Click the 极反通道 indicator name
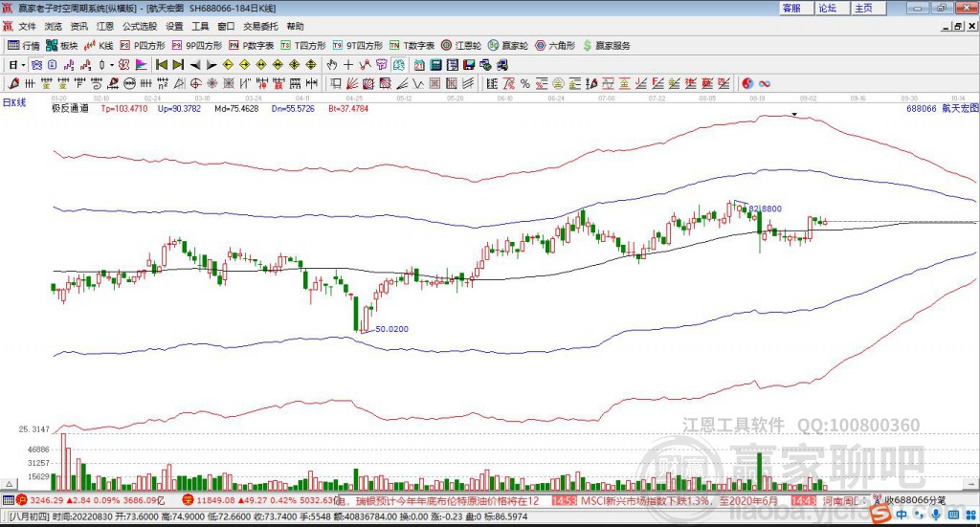The height and width of the screenshot is (527, 980). pos(70,108)
